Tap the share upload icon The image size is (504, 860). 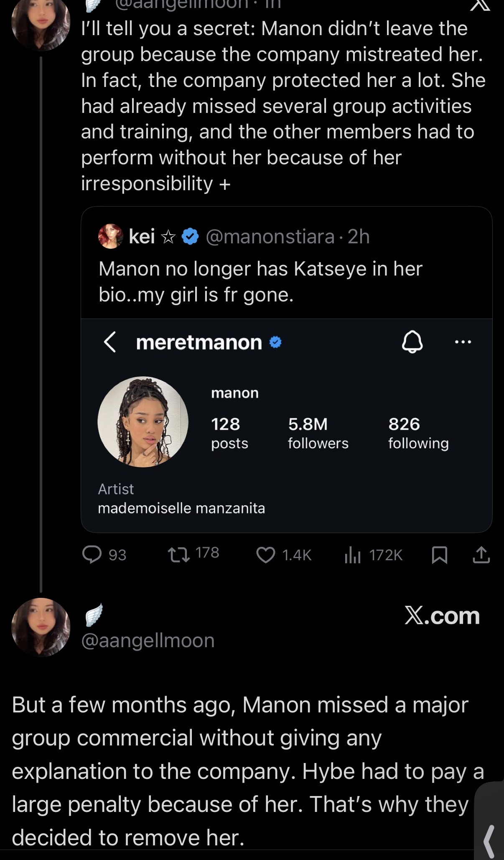pos(481,555)
